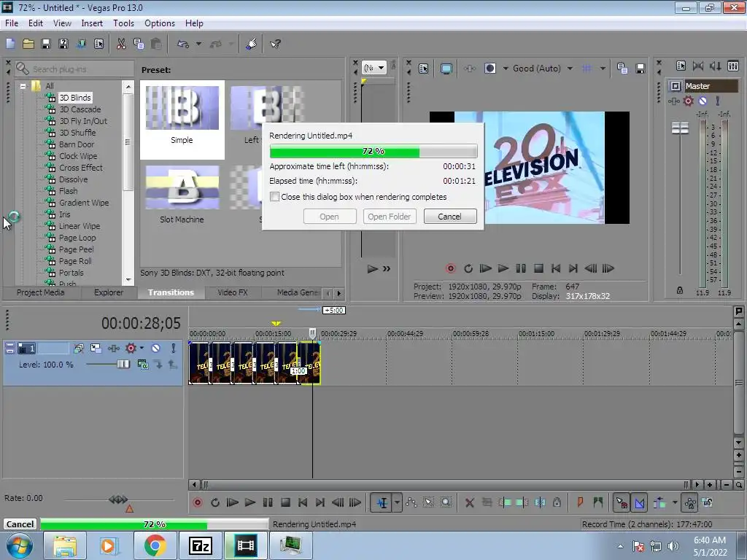The height and width of the screenshot is (560, 747).
Task: Click the Insert Region icon in the bottom toolbar
Action: (x=598, y=502)
